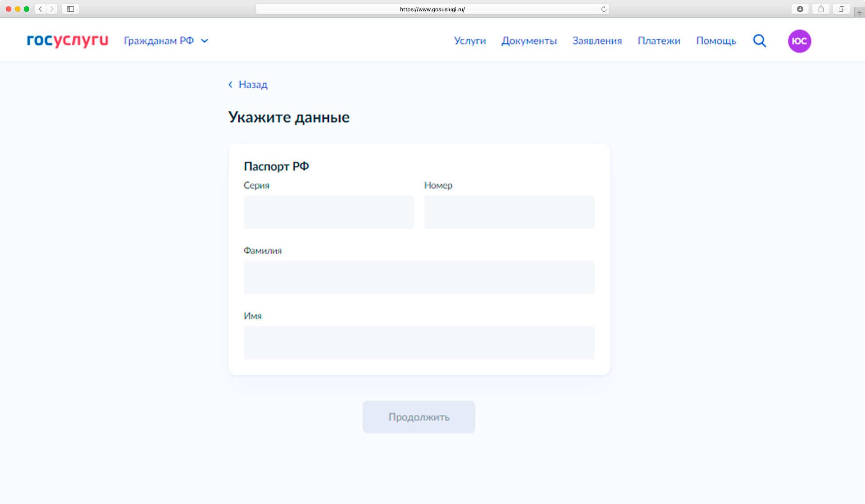Show all tabs overview icon
This screenshot has height=504, width=865.
(x=841, y=9)
